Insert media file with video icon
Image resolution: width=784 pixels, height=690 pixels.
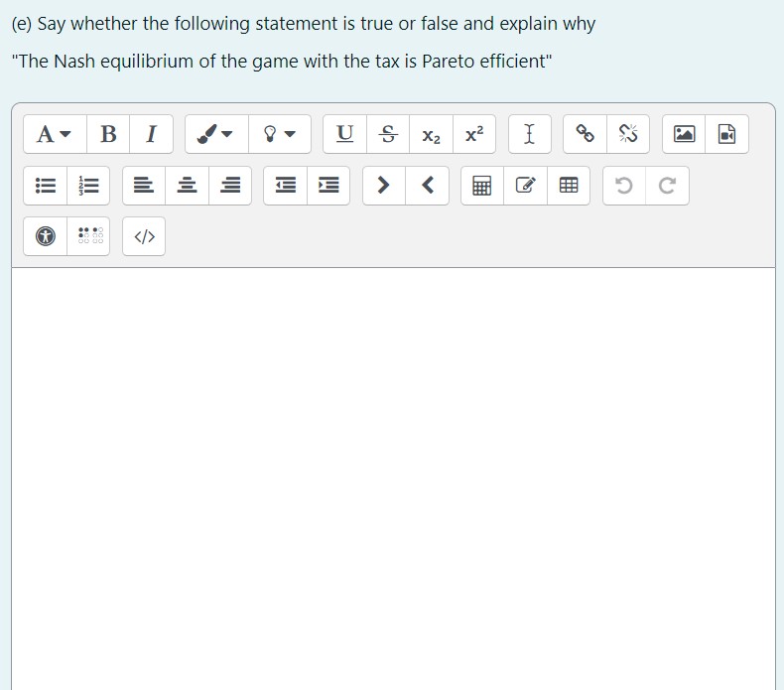(x=727, y=134)
